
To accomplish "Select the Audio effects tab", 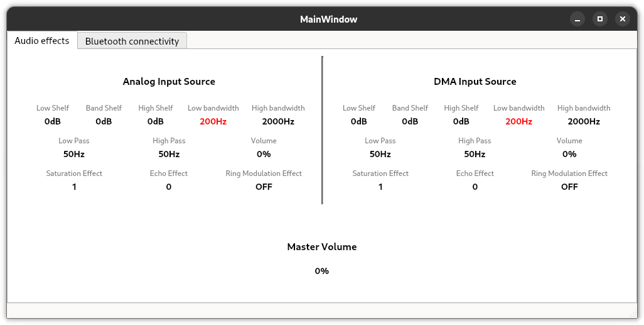I will pos(42,40).
